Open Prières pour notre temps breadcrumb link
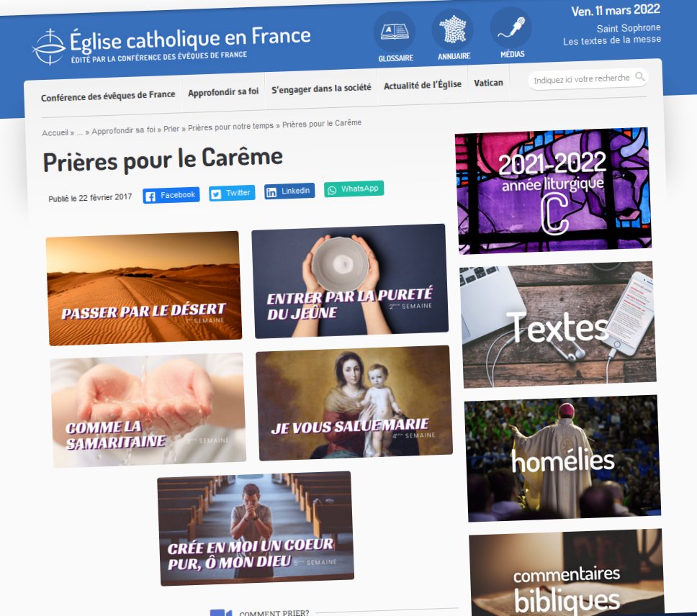The width and height of the screenshot is (697, 616). 230,127
